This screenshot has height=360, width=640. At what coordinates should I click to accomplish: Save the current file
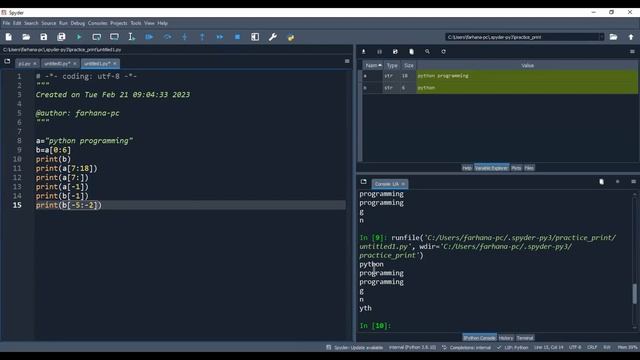44,37
